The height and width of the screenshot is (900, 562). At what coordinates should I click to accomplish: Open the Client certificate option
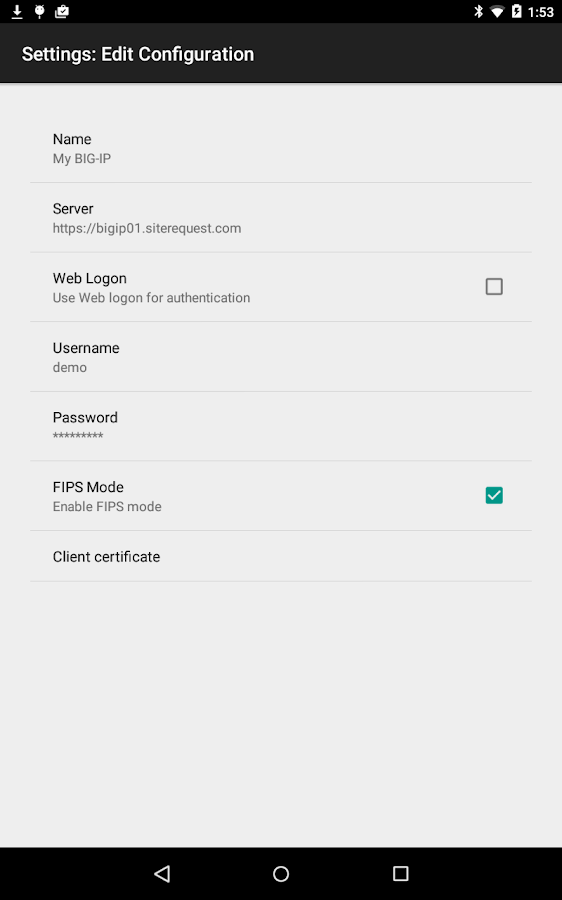click(x=281, y=556)
